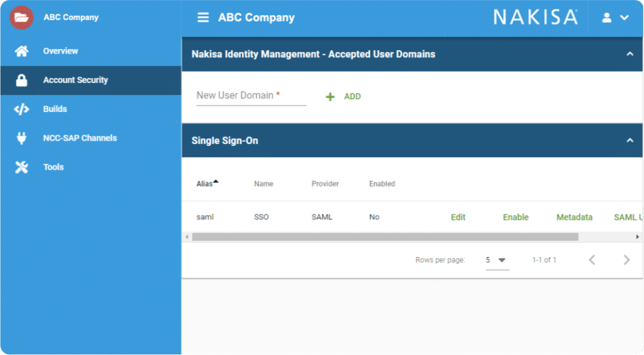Open the Rows per page dropdown
Image resolution: width=644 pixels, height=355 pixels.
tap(497, 260)
